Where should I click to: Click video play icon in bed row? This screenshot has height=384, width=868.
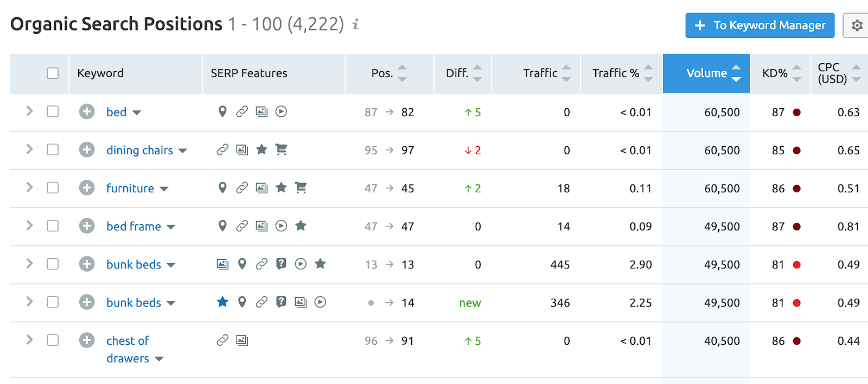(281, 112)
